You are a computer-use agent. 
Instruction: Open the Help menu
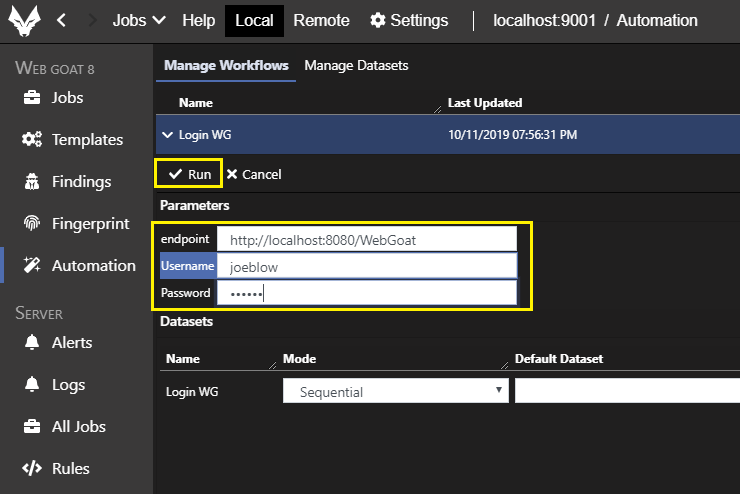coord(199,20)
